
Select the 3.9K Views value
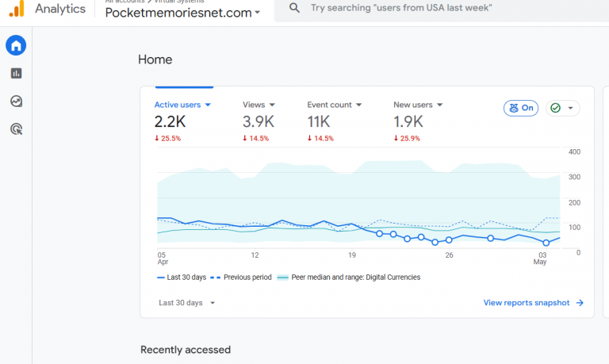coord(259,122)
